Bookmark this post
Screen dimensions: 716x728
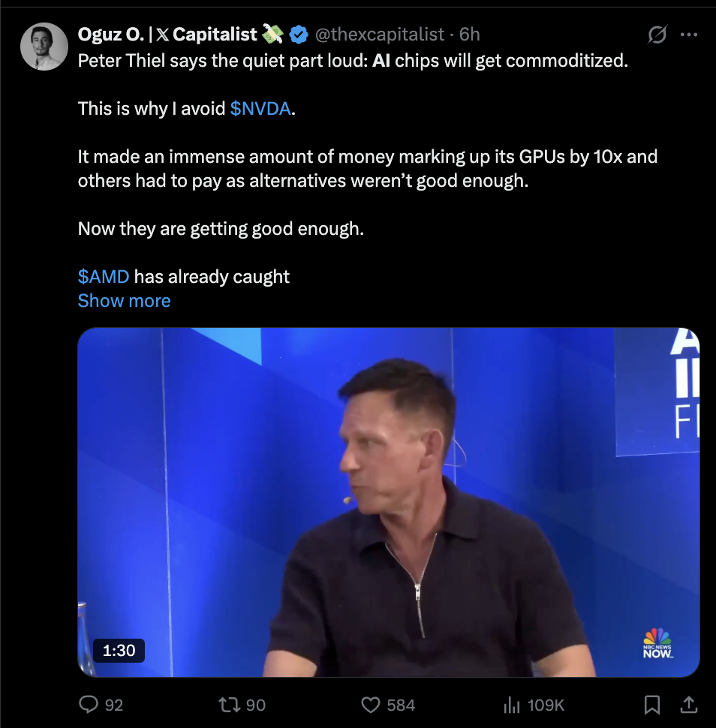pyautogui.click(x=652, y=705)
